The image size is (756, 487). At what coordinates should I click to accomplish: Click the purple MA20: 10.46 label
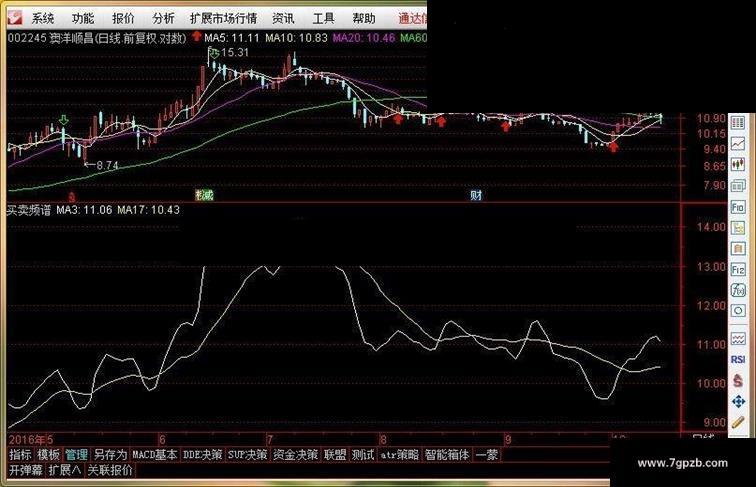364,38
